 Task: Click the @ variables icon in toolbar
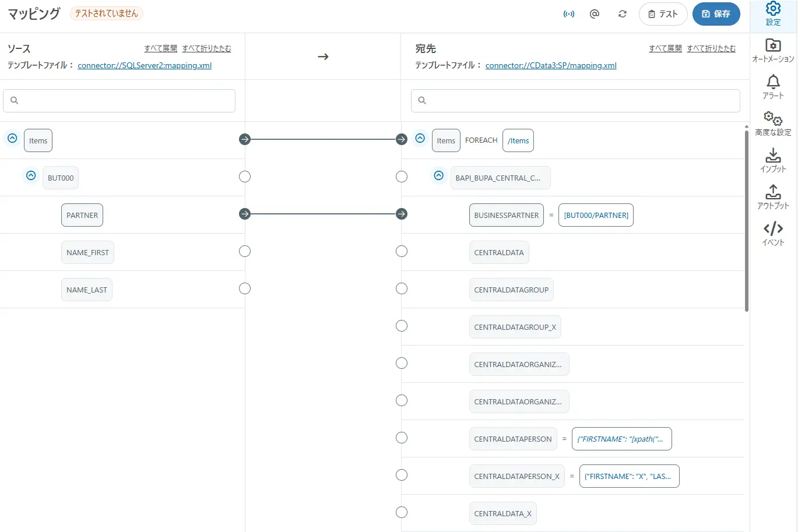click(x=595, y=13)
